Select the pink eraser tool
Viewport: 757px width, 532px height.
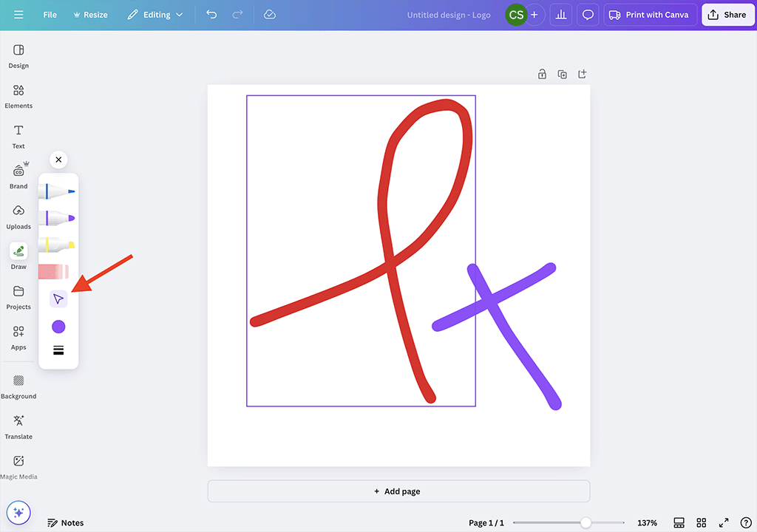pos(54,271)
